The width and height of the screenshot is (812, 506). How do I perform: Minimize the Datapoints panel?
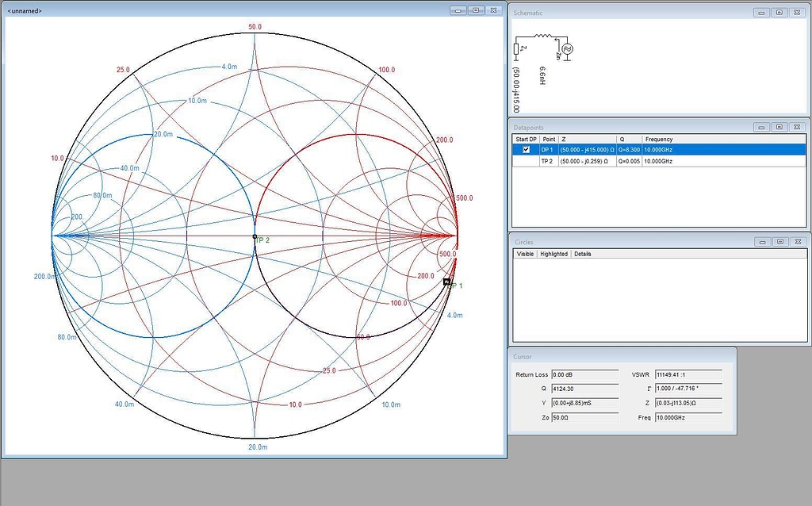point(761,126)
